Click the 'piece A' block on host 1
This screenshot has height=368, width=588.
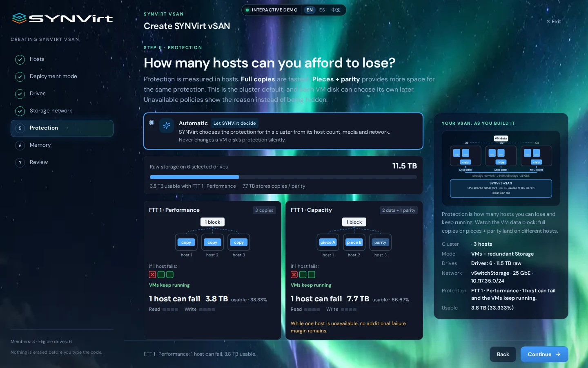[328, 242]
